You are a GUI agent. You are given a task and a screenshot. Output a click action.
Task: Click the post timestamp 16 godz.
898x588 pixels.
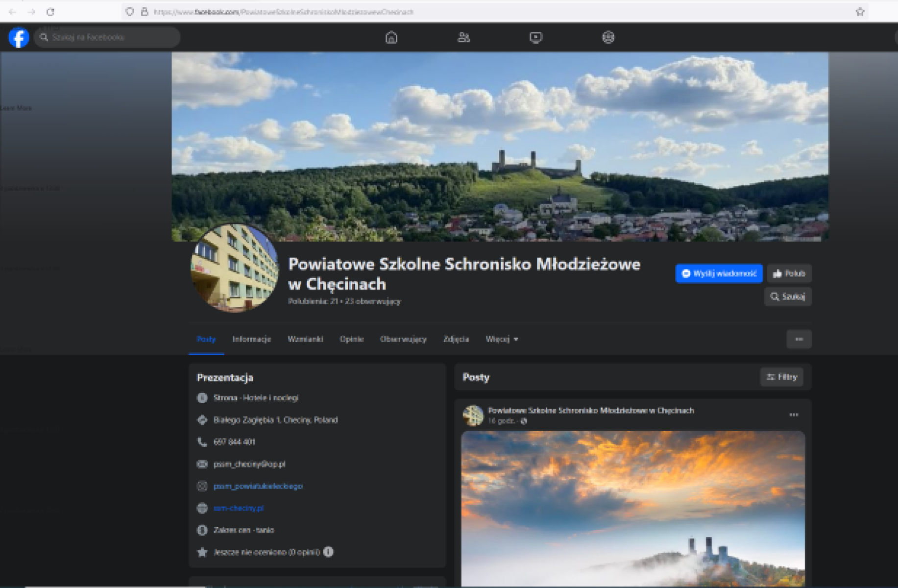[x=501, y=421]
